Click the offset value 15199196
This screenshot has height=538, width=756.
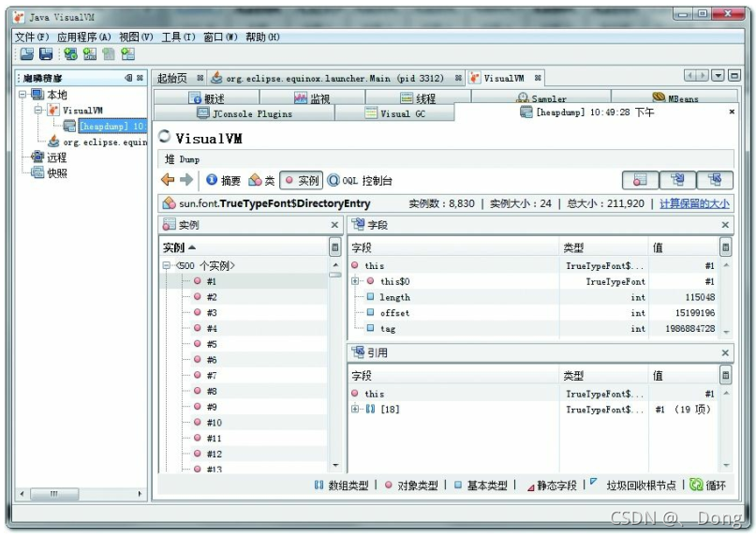695,313
